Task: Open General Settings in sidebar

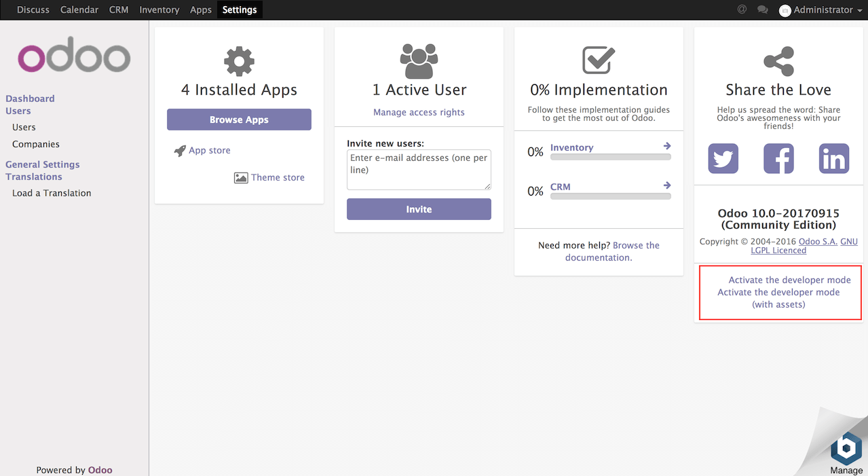Action: coord(43,164)
